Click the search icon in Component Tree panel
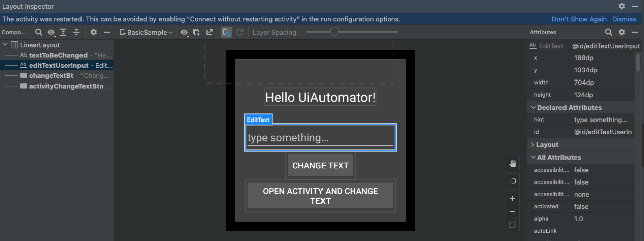The width and height of the screenshot is (644, 241). coord(39,32)
